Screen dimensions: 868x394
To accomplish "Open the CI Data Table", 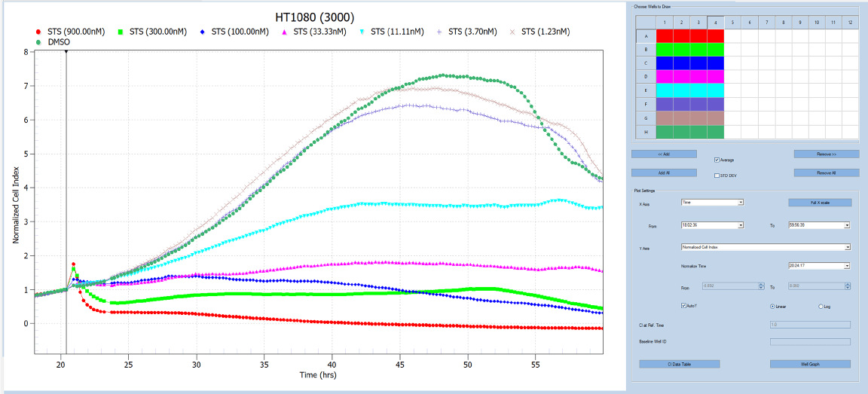I will tap(680, 364).
